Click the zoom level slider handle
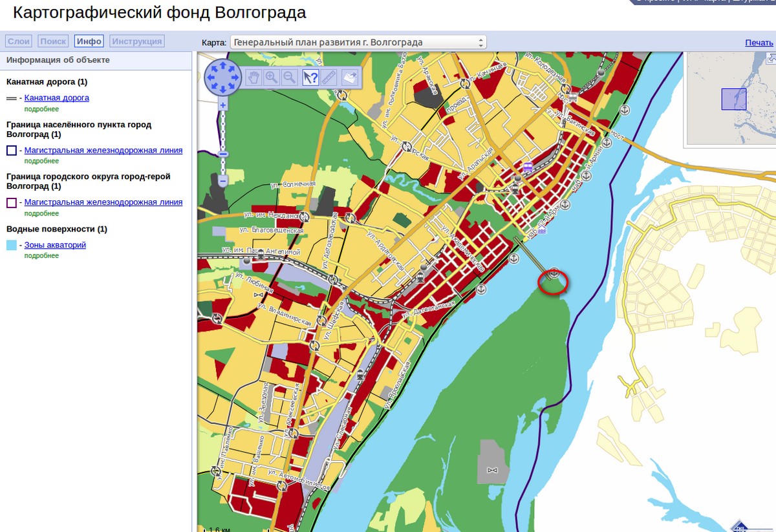The image size is (776, 532). click(222, 154)
